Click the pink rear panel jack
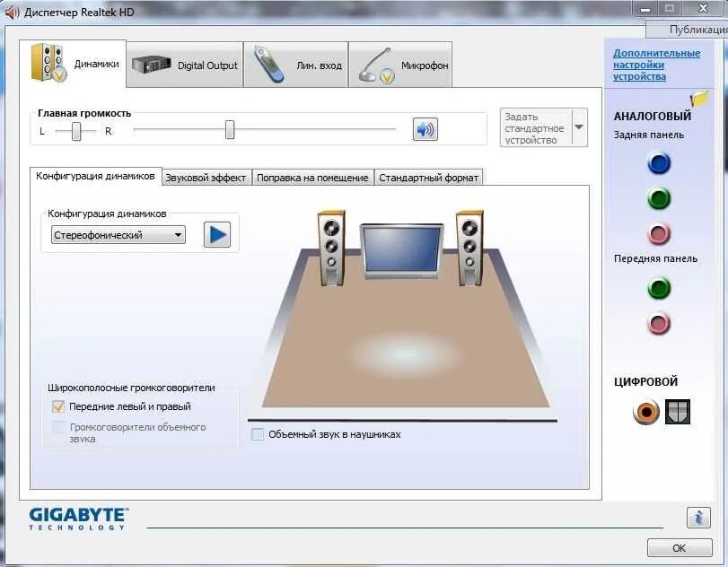The height and width of the screenshot is (567, 728). 658,234
